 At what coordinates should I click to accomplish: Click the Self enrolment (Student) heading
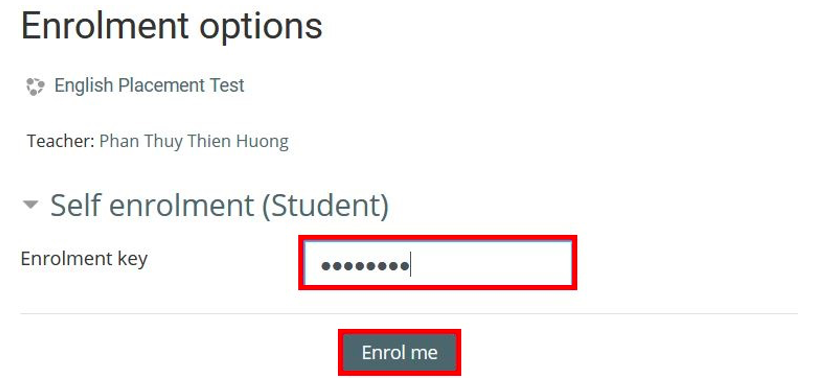point(219,205)
